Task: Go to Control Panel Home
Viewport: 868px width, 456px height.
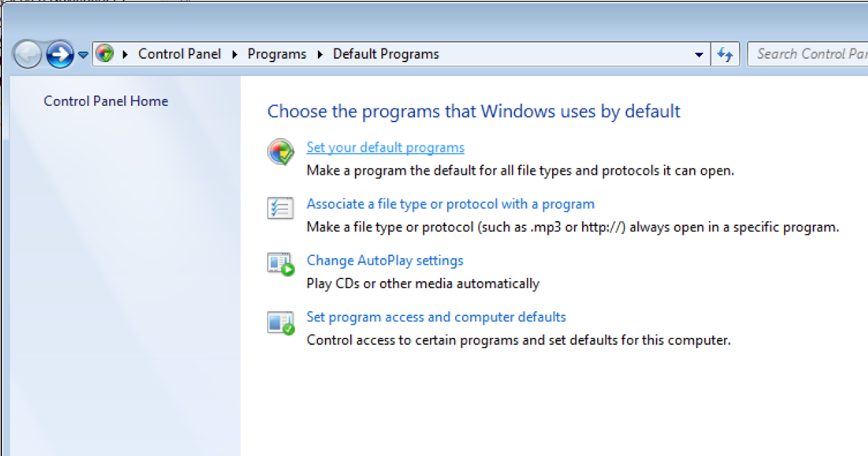Action: pyautogui.click(x=106, y=101)
